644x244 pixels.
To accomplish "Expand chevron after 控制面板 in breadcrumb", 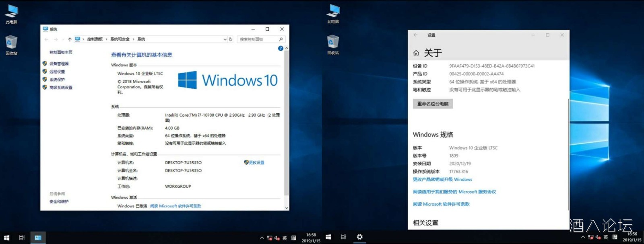I will click(x=106, y=39).
